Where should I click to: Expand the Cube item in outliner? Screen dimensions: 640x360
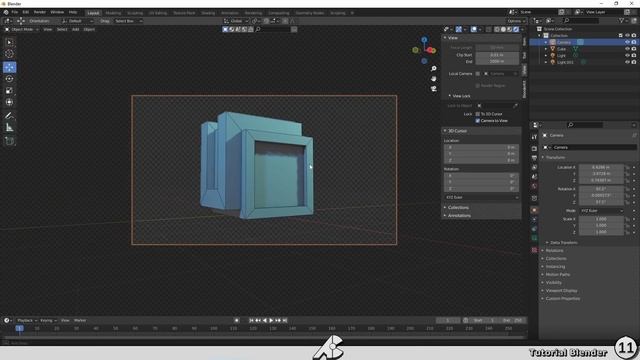[x=546, y=49]
